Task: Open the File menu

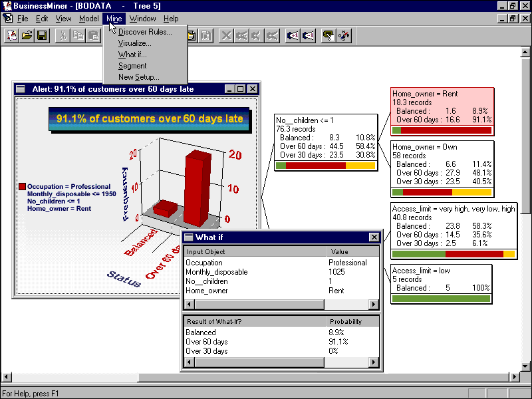Action: 23,19
